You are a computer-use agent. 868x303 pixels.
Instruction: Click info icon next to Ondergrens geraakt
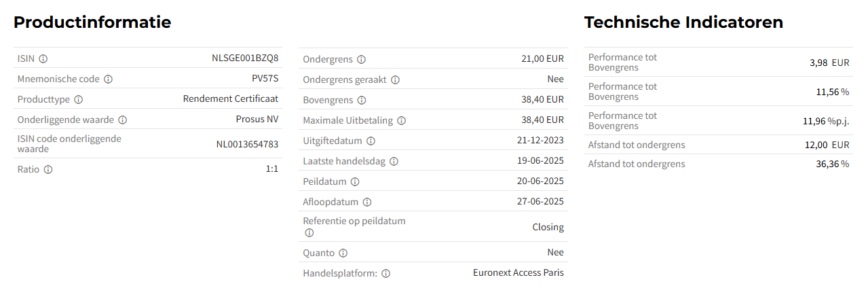coord(396,79)
